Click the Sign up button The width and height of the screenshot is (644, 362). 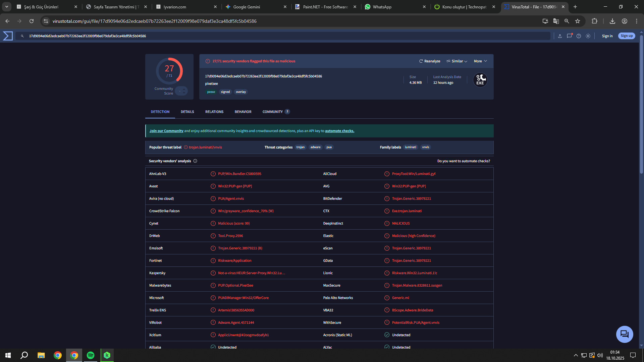pyautogui.click(x=626, y=36)
